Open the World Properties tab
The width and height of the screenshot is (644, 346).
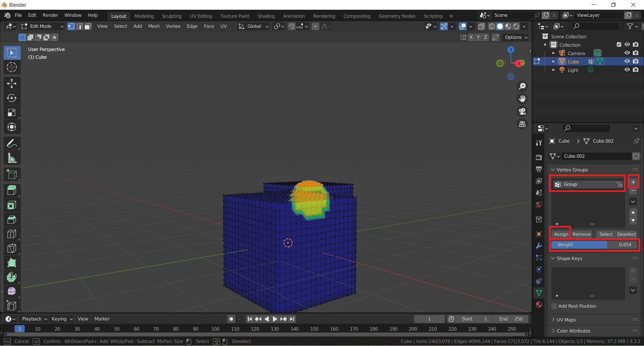coord(539,204)
